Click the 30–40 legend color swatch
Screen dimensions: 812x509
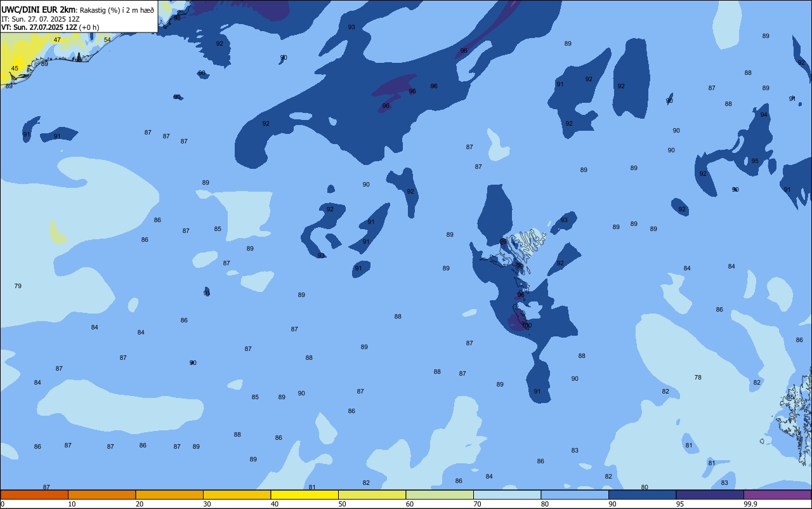[x=237, y=494]
